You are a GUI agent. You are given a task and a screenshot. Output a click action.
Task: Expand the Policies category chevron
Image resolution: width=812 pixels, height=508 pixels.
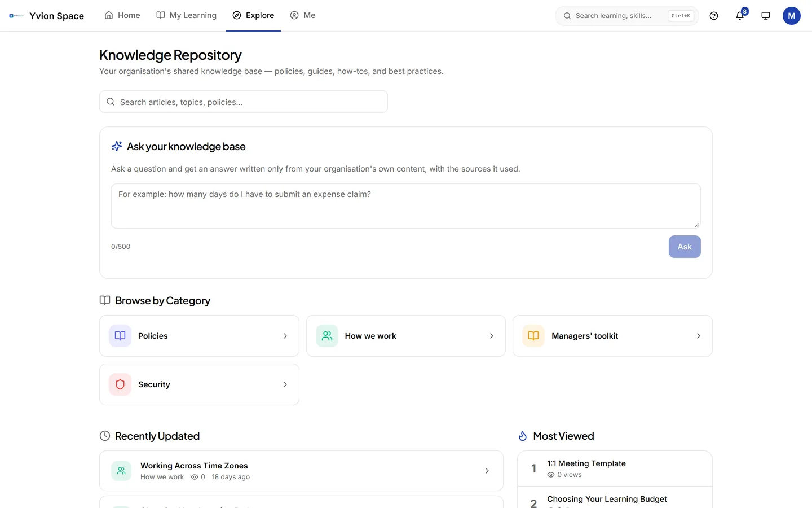(x=285, y=336)
